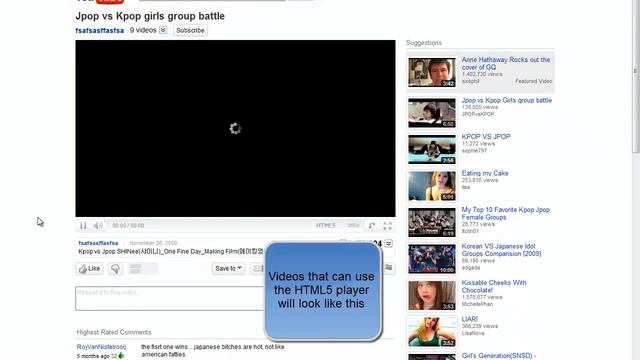
Task: Open the LIAR! suggested video
Action: click(x=469, y=319)
